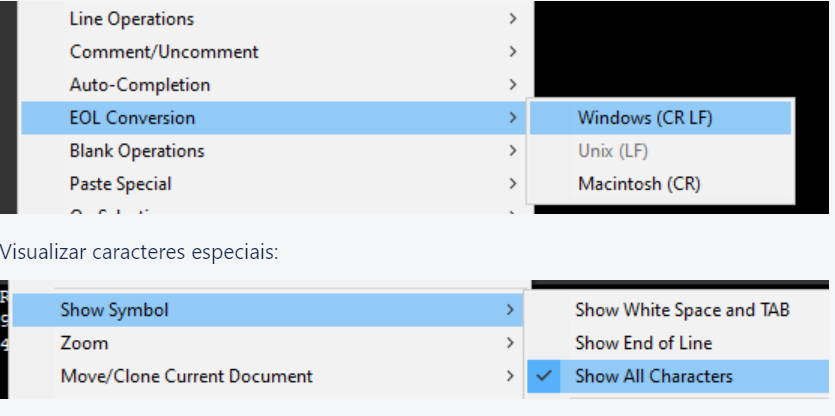Screen dimensions: 835x416
Task: Open Move/Clone Current Document submenu
Action: (186, 376)
